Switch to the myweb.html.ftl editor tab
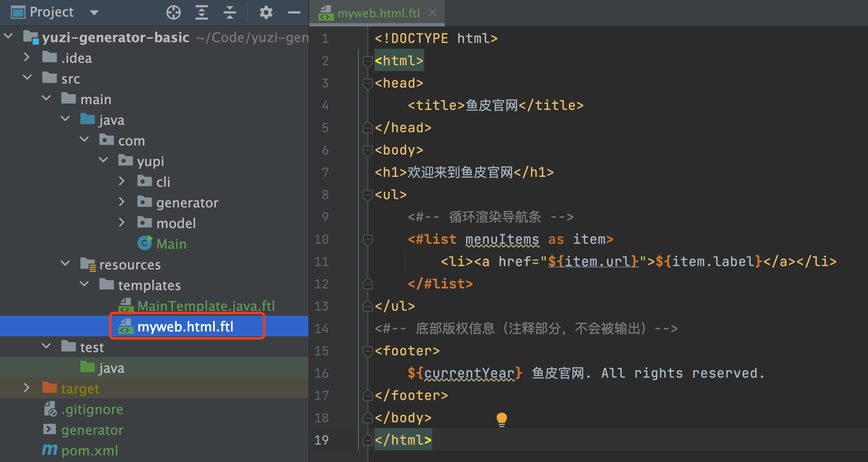The width and height of the screenshot is (868, 462). tap(378, 13)
